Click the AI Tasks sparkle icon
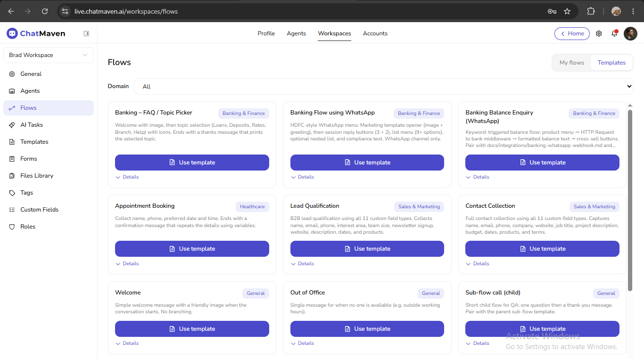 [x=12, y=125]
